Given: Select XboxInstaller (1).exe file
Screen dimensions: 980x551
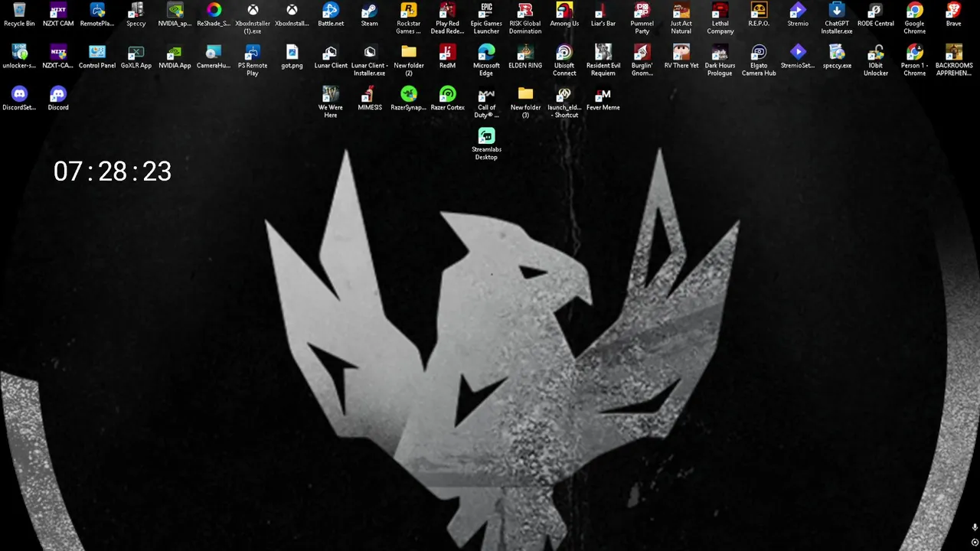Looking at the screenshot, I should [253, 18].
